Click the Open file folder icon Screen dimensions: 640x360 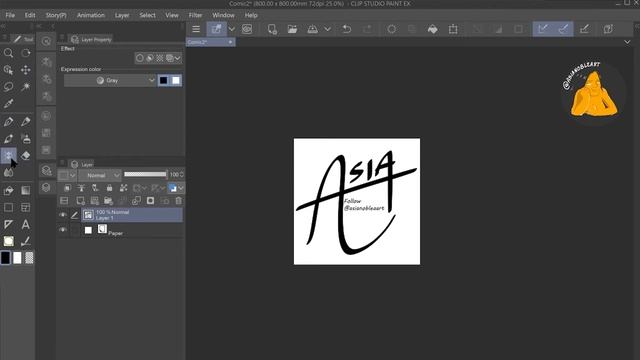coord(292,29)
